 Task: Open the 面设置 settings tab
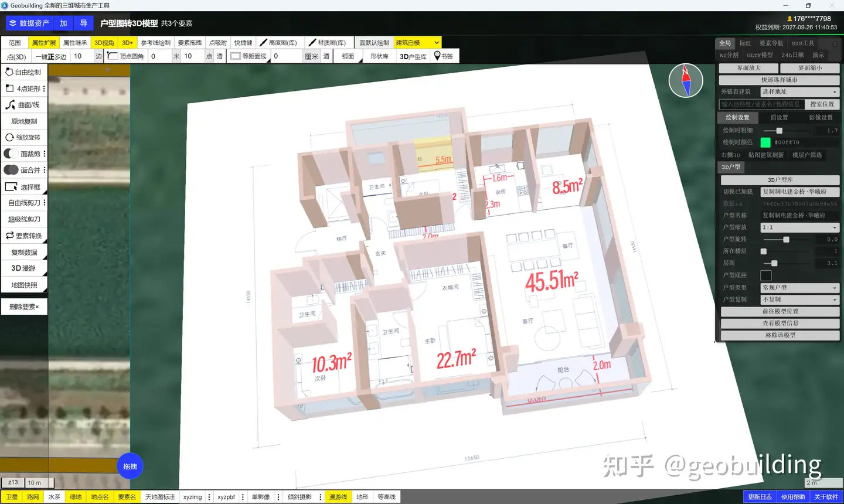[779, 118]
